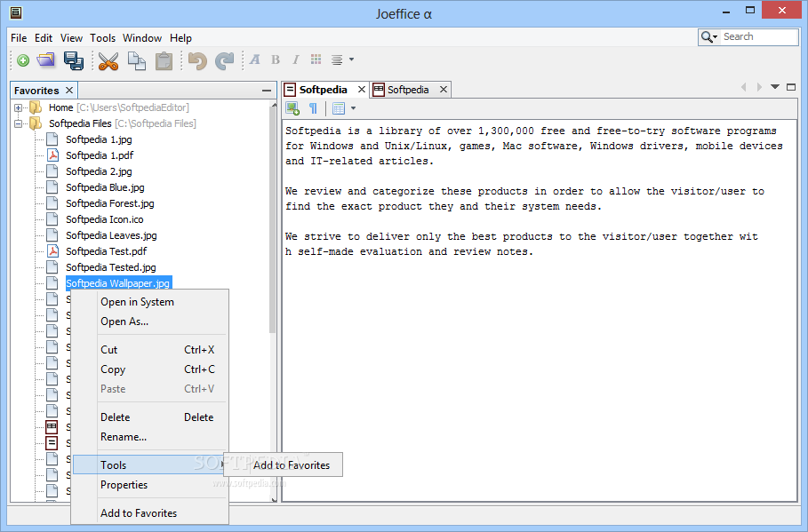Open the Edit menu

(44, 38)
